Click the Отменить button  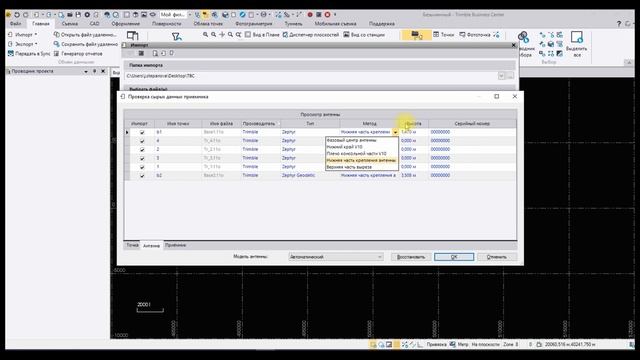coord(497,257)
